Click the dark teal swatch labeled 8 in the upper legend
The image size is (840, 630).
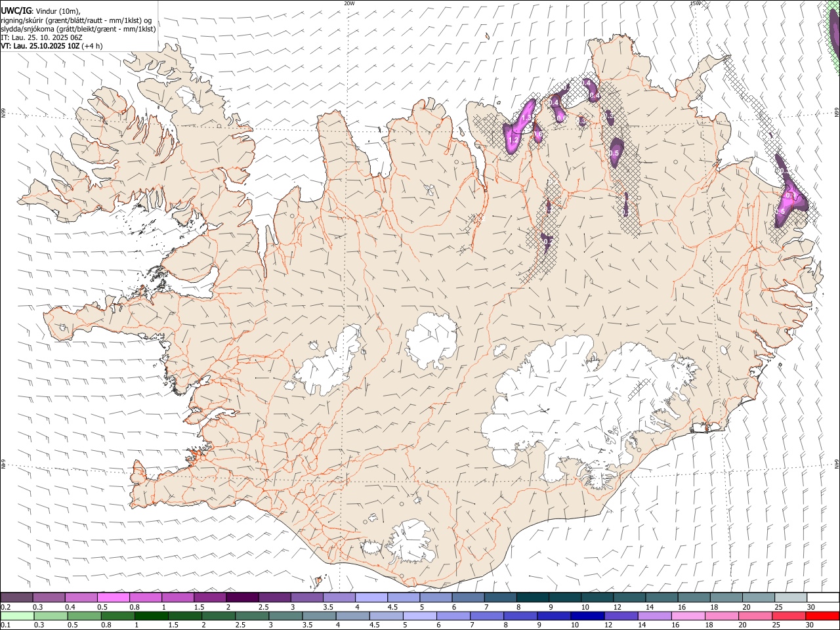coord(532,597)
